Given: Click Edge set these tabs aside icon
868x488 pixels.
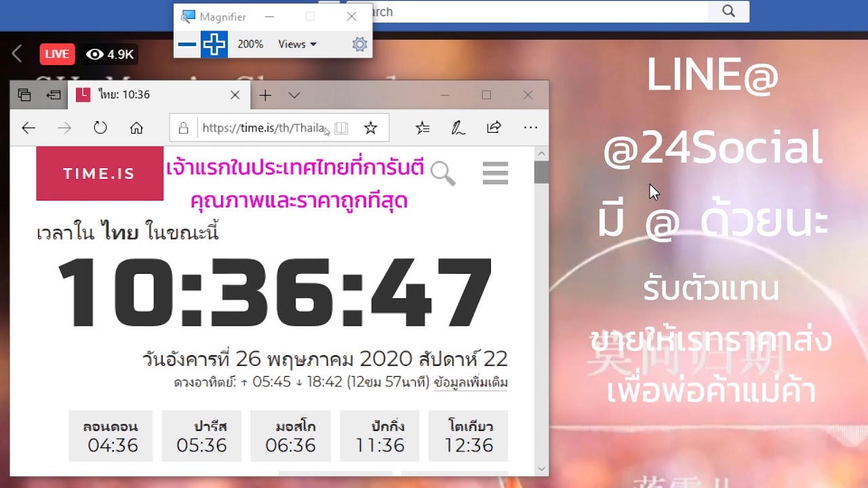Looking at the screenshot, I should tap(54, 95).
